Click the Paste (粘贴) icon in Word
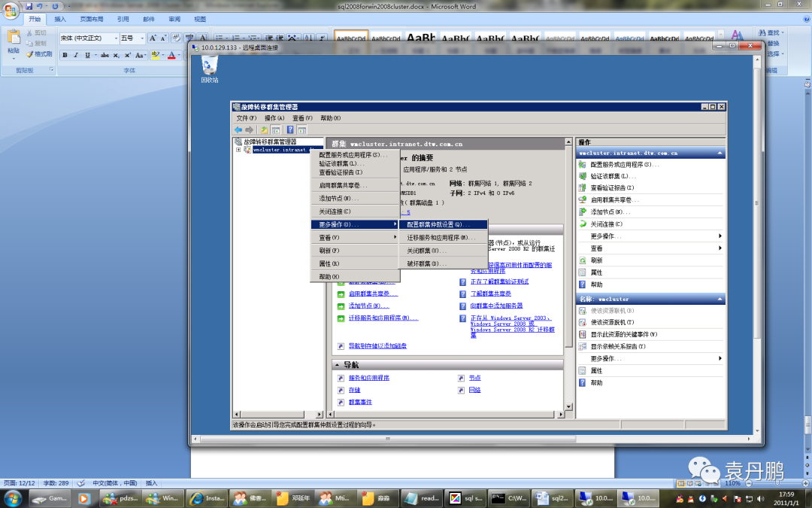Image resolution: width=812 pixels, height=508 pixels. click(x=14, y=38)
